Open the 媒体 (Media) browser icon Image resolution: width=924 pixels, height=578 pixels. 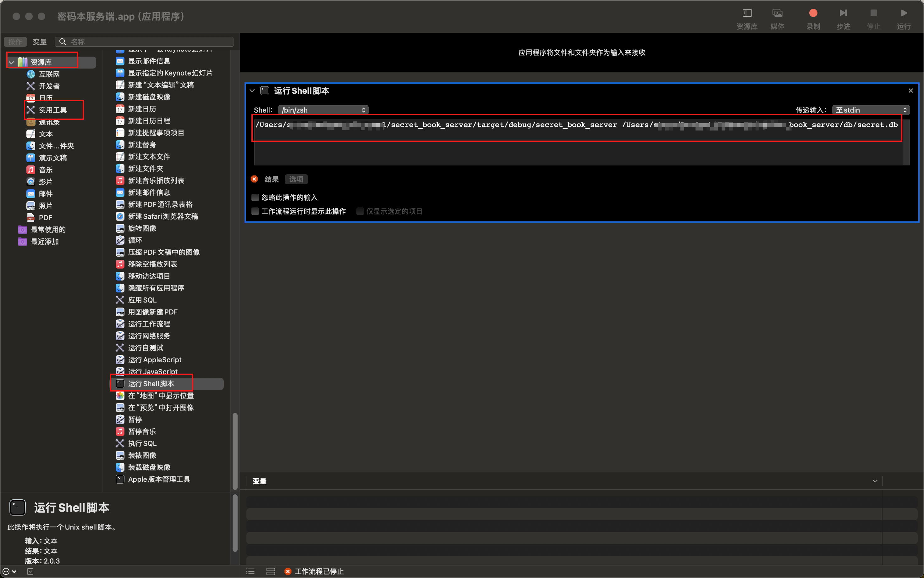(777, 14)
